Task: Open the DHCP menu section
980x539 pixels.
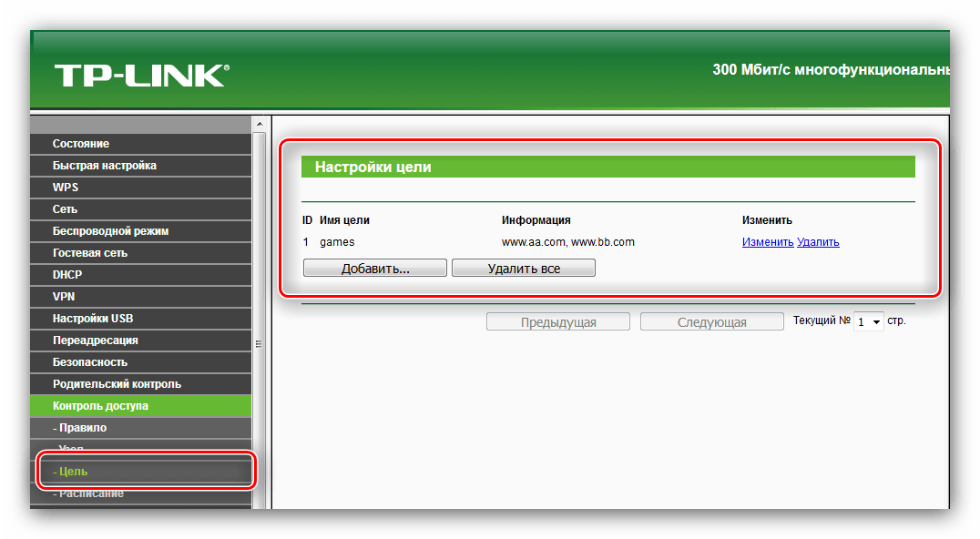Action: [68, 275]
